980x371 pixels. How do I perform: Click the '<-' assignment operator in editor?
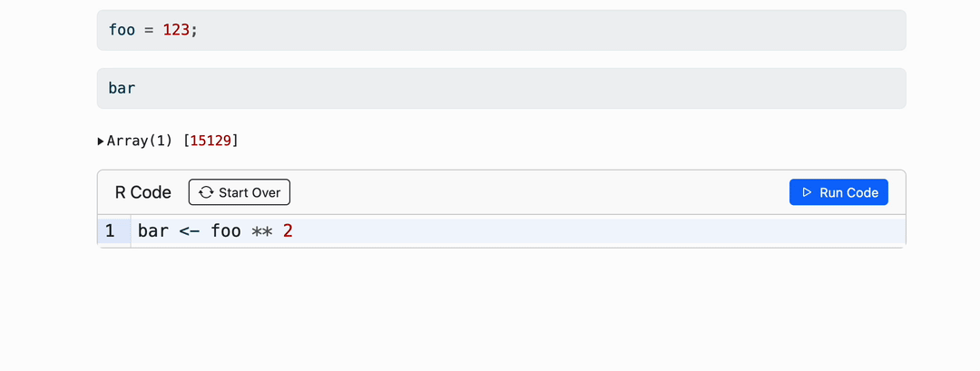point(189,231)
